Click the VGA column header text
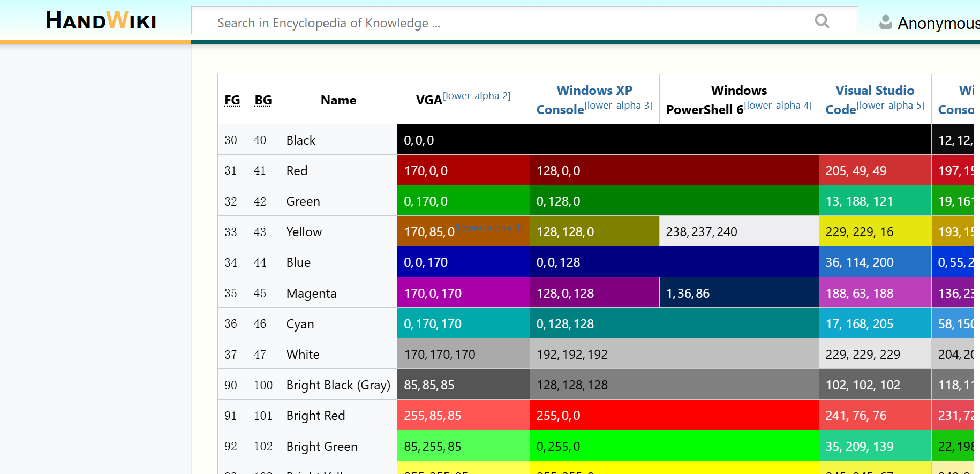Screen dimensions: 980x474 (x=429, y=100)
